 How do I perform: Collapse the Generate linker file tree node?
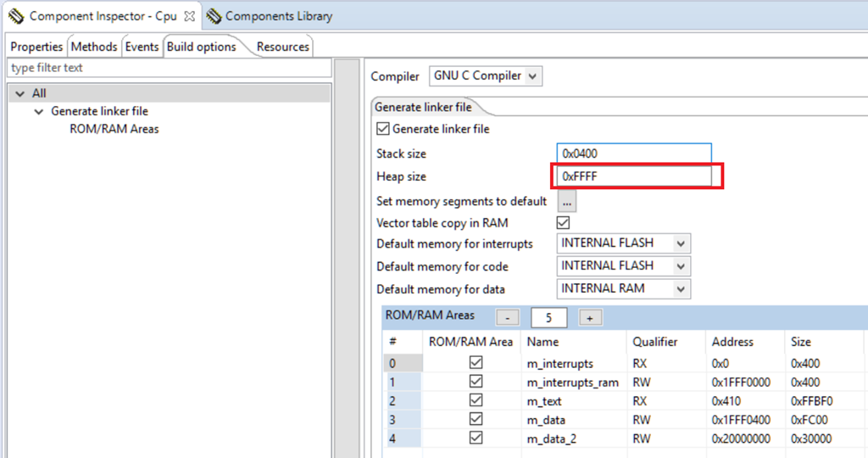click(39, 111)
